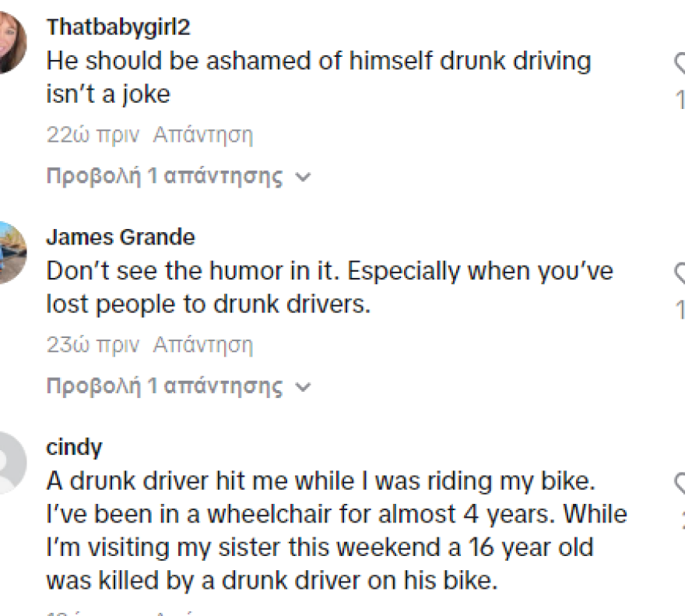Image resolution: width=685 pixels, height=616 pixels.
Task: Reply to Thatbabygirl2 via Απάντηση
Action: point(203,135)
